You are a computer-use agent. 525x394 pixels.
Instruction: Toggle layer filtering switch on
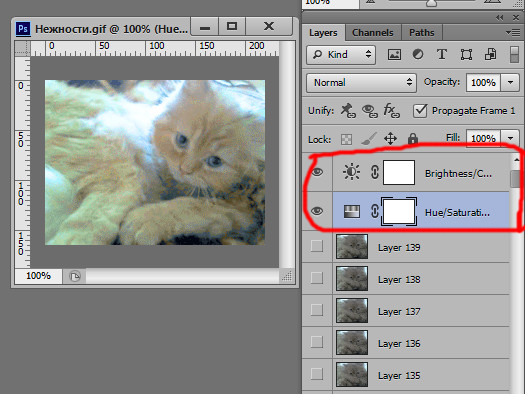click(x=514, y=55)
